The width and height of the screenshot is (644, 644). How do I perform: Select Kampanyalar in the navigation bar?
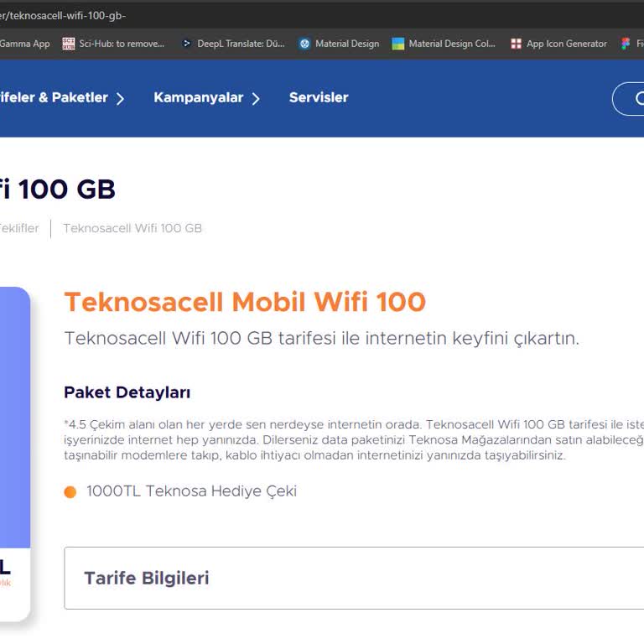[x=198, y=97]
